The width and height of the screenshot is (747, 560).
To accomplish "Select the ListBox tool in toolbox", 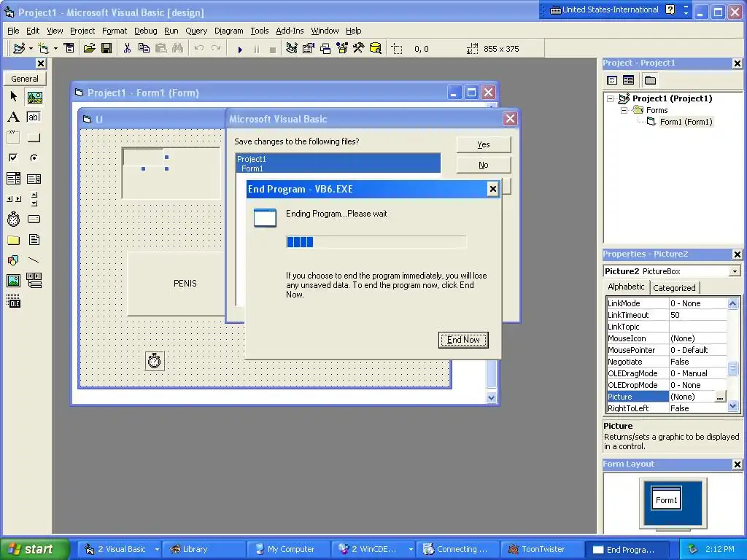I will point(34,179).
